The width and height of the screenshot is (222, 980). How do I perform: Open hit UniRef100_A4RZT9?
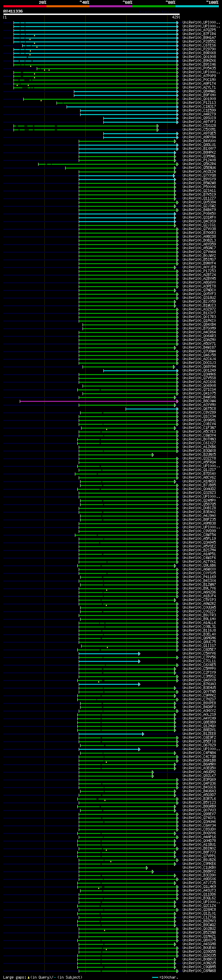click(x=199, y=114)
